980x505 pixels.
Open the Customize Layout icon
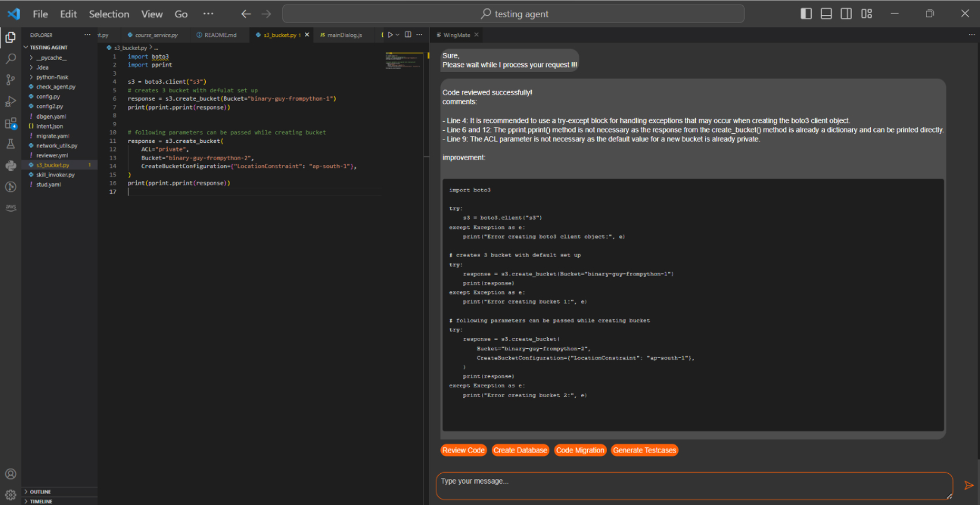pyautogui.click(x=866, y=14)
